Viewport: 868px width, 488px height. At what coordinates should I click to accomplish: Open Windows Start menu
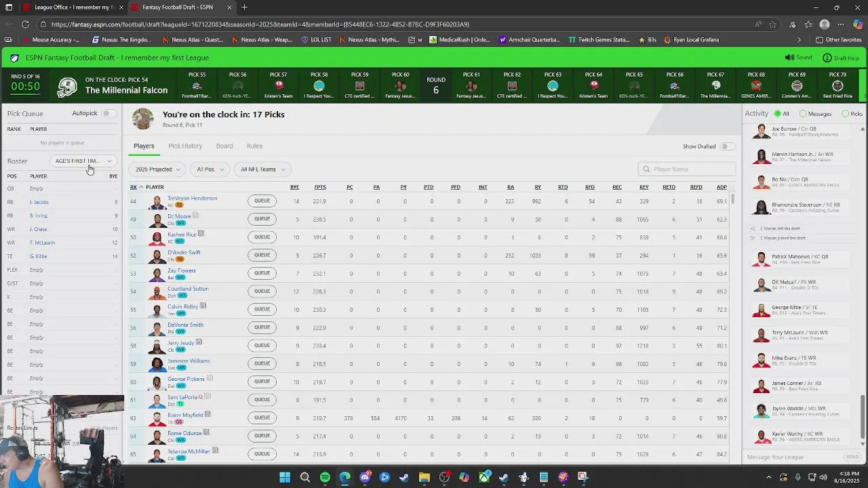[285, 477]
